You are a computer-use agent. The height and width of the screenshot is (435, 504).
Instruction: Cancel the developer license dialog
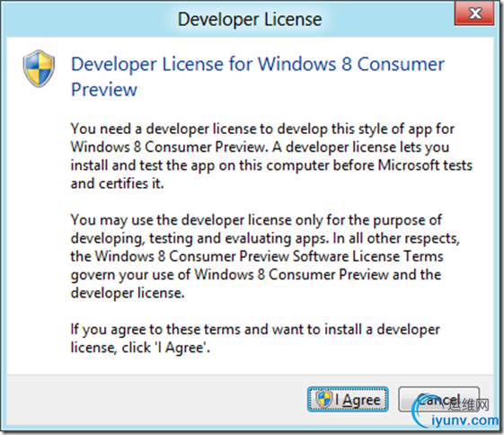(x=438, y=399)
